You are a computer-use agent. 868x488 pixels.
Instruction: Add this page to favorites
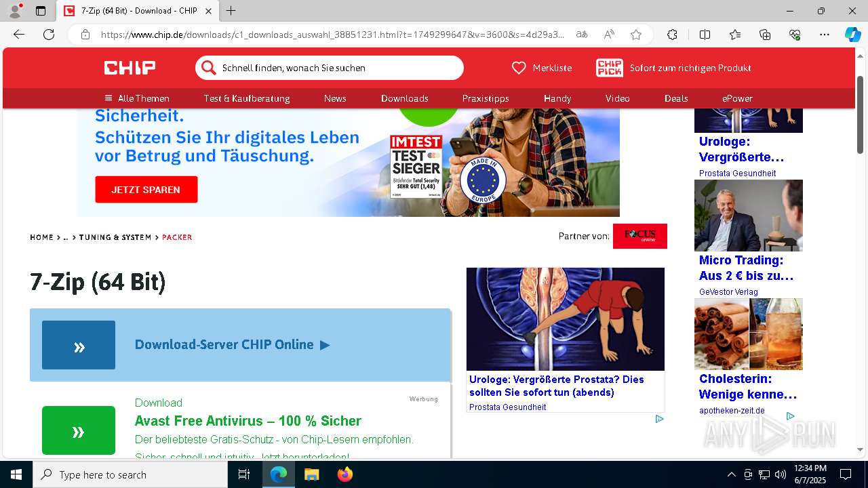point(636,35)
